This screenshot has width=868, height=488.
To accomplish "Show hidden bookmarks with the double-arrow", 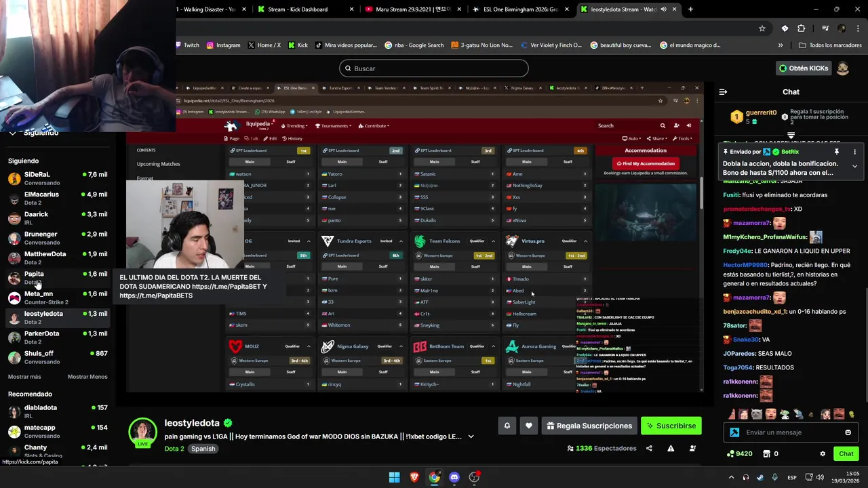I will coord(781,45).
